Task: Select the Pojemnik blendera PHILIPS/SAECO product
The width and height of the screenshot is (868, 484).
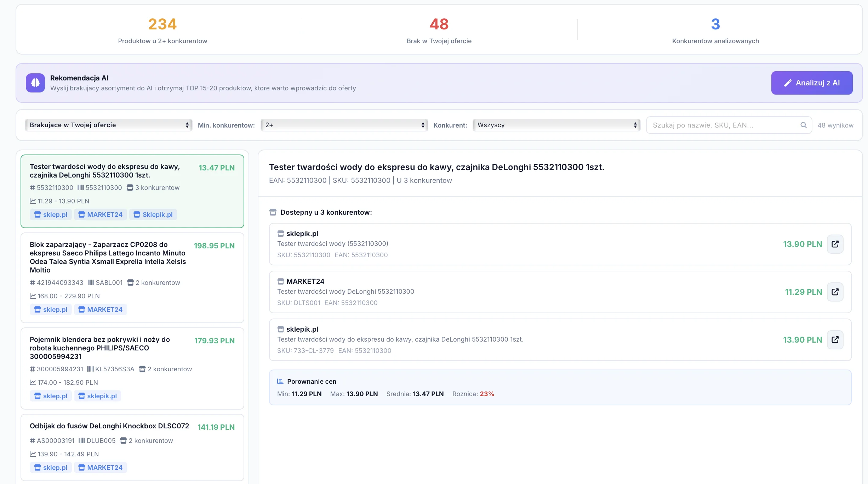Action: click(100, 348)
